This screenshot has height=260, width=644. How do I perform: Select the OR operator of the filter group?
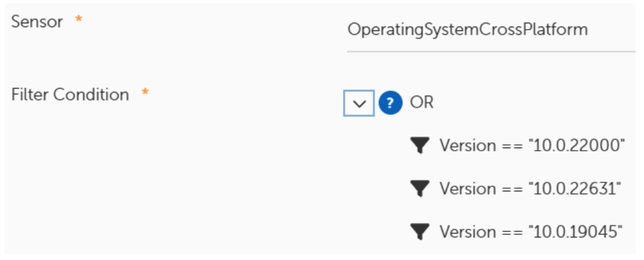[x=421, y=103]
